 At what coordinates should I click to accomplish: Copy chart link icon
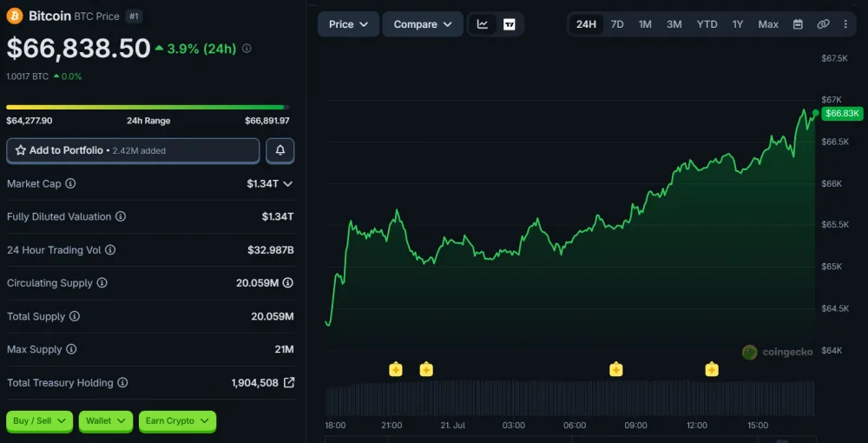tap(823, 24)
